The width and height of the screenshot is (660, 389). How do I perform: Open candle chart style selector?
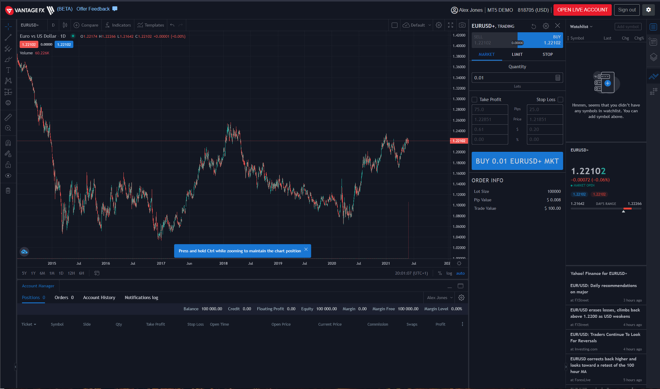65,25
